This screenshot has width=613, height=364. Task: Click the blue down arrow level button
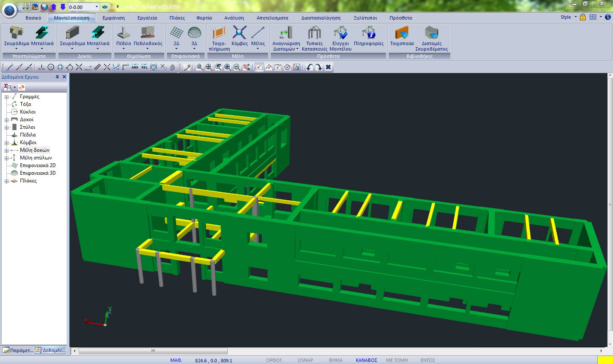[63, 7]
